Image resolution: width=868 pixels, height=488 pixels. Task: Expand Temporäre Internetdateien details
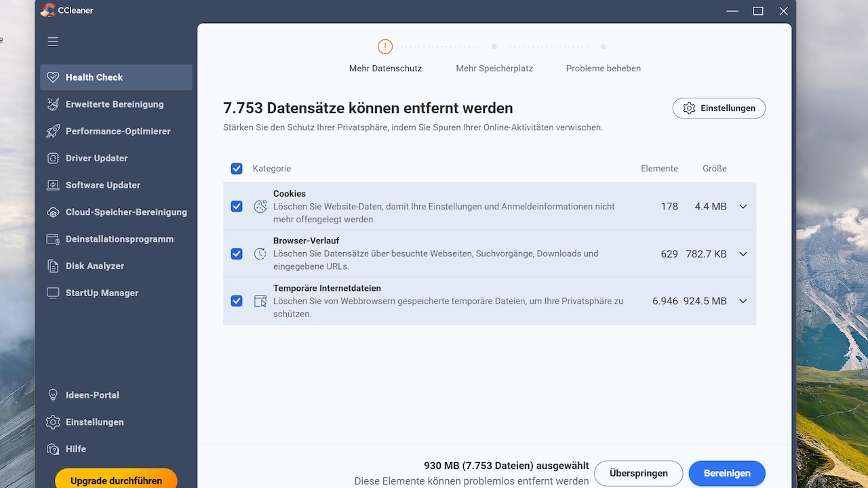tap(743, 301)
